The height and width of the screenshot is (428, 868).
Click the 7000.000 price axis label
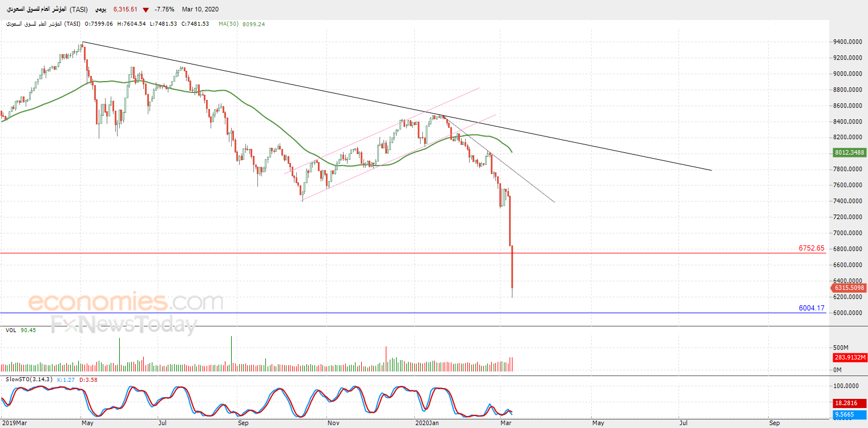(x=847, y=233)
